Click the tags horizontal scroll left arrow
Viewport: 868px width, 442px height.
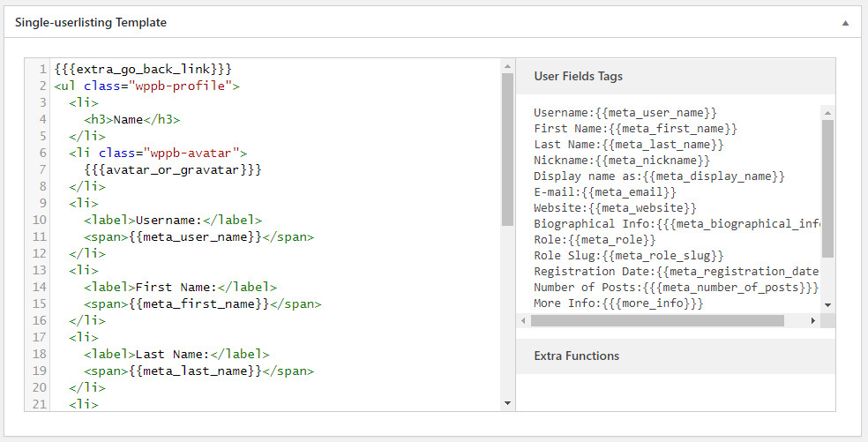524,321
